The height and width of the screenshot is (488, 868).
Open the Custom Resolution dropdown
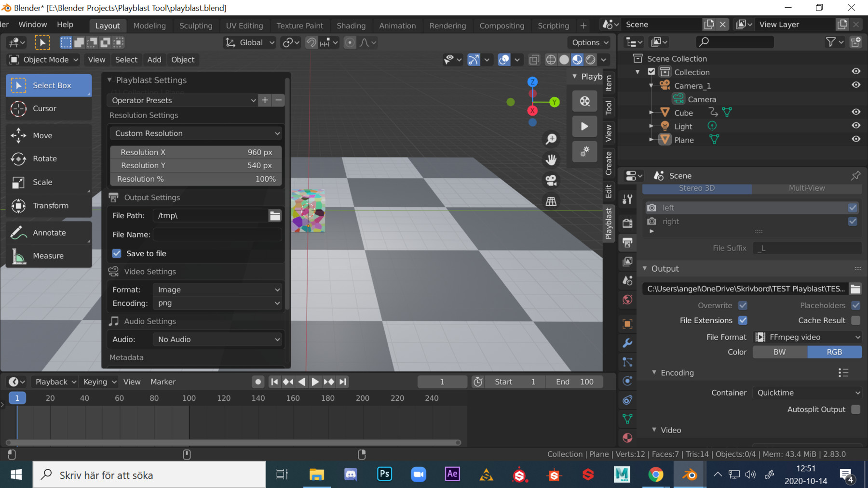click(196, 133)
